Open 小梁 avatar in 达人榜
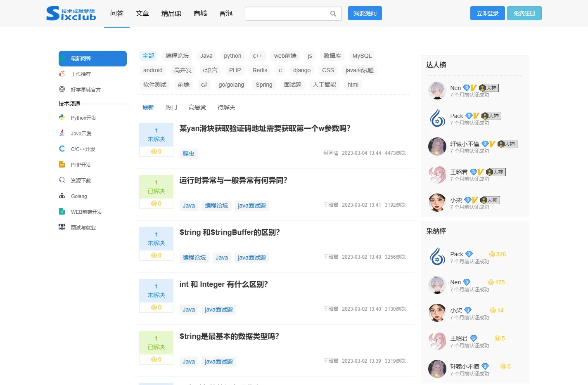 point(437,203)
